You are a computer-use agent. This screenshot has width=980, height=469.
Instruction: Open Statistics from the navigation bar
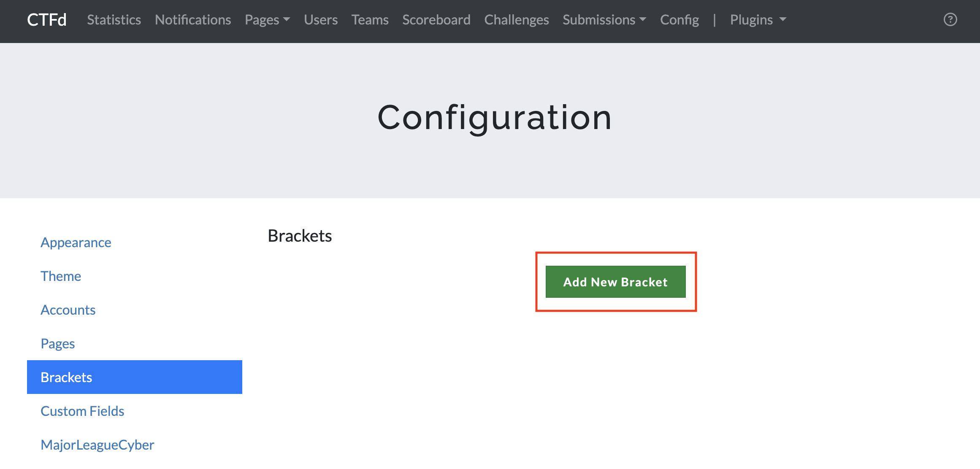[x=114, y=20]
